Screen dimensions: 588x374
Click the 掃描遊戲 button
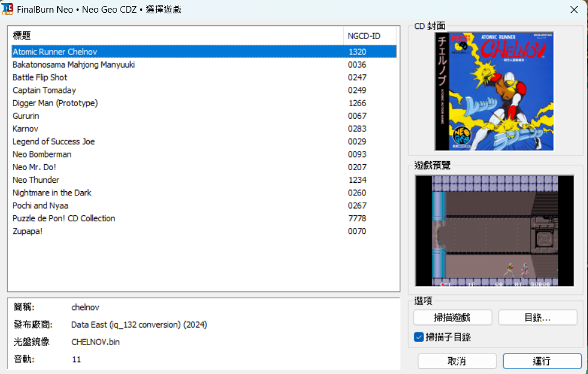[x=452, y=317]
